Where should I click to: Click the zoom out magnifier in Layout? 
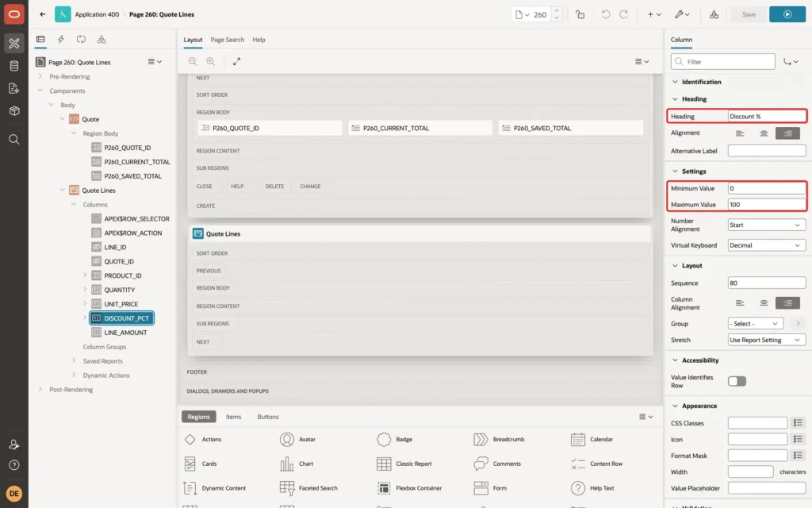[x=193, y=61]
